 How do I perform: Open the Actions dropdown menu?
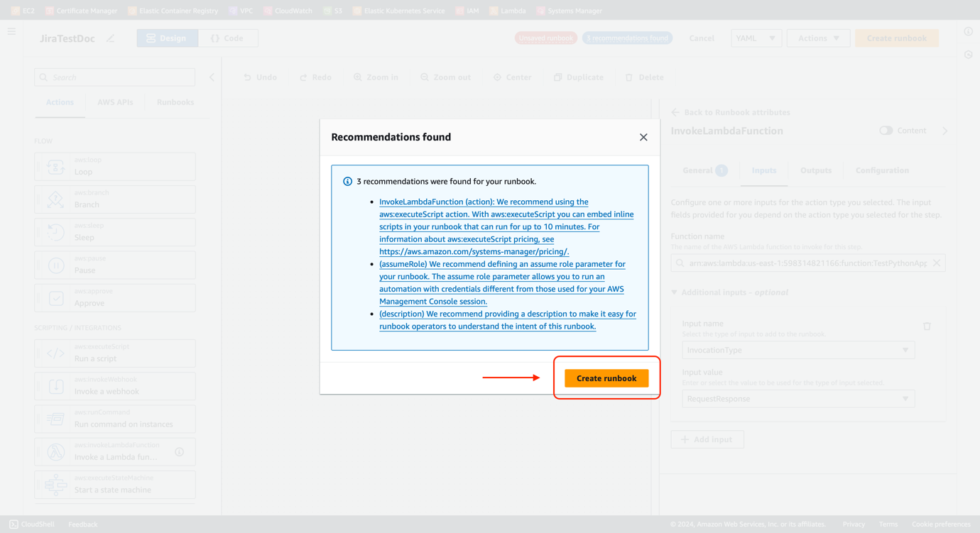tap(818, 38)
